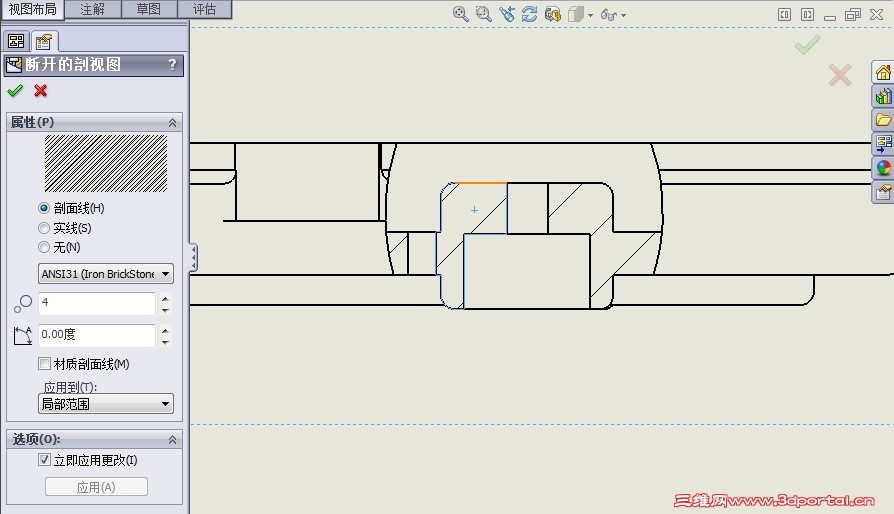Click the hide/show items glasses icon
Viewport: 894px width, 514px height.
608,15
